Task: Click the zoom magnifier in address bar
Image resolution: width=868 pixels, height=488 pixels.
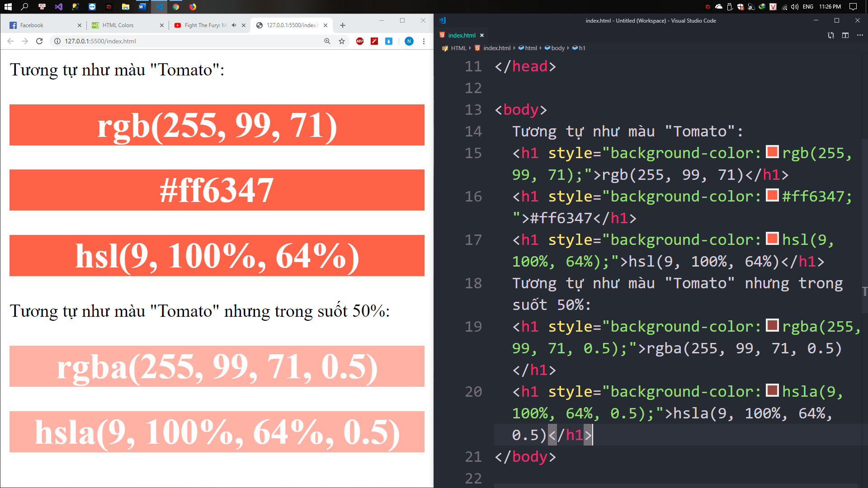Action: click(x=327, y=41)
